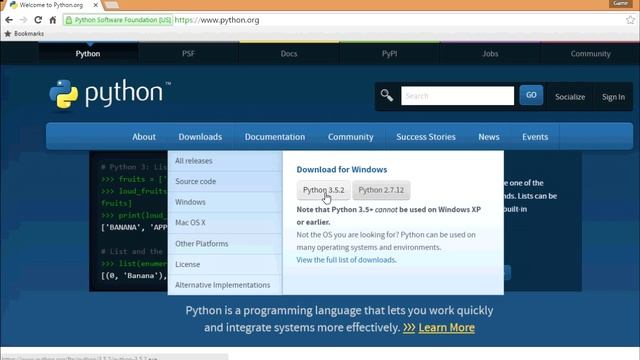The image size is (640, 360).
Task: Open the Events menu
Action: [535, 137]
